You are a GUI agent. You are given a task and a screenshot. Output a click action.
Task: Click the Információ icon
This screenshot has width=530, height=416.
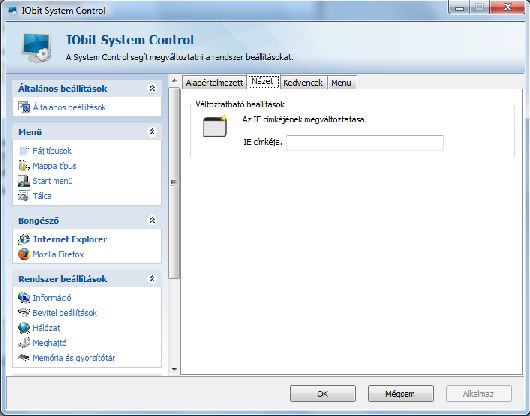pyautogui.click(x=24, y=298)
